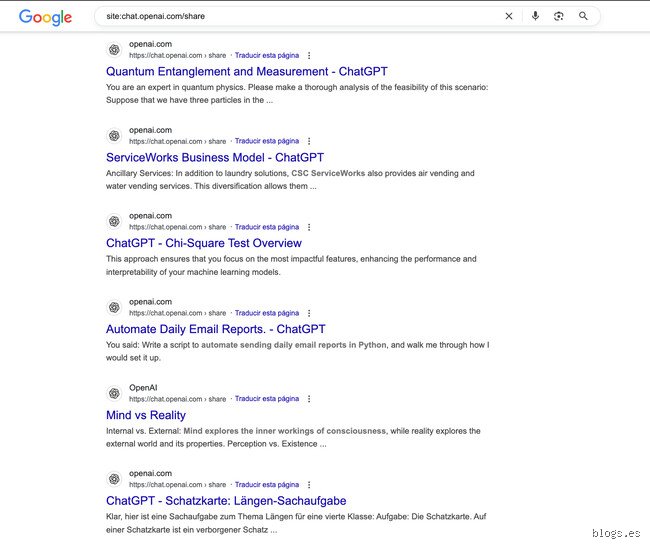
Task: Click Traducir esta página for Schatzkarte result
Action: point(267,485)
